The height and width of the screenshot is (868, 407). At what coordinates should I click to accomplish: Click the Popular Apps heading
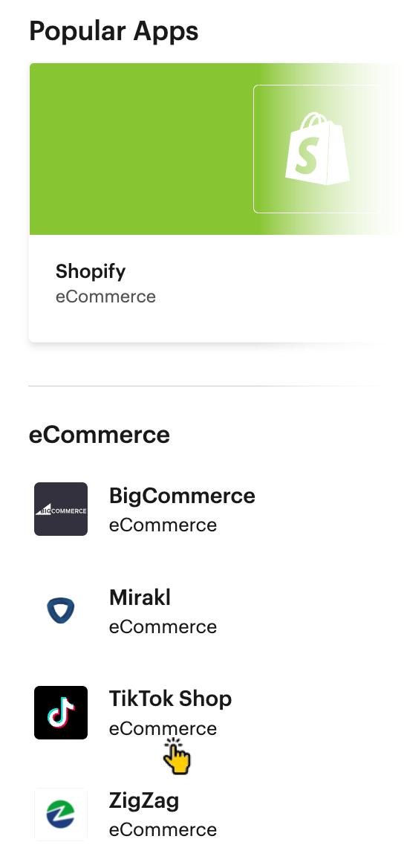(114, 31)
